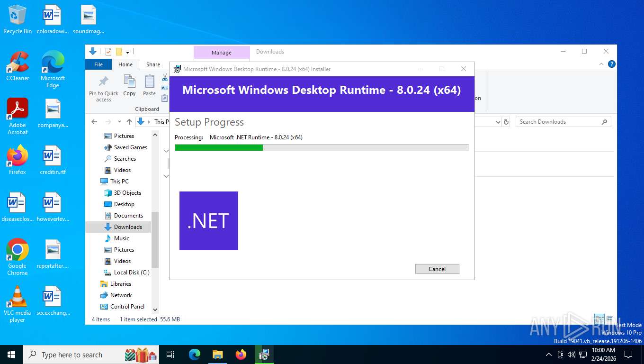Image resolution: width=644 pixels, height=364 pixels.
Task: Click the Setup Progress bar
Action: tap(322, 148)
